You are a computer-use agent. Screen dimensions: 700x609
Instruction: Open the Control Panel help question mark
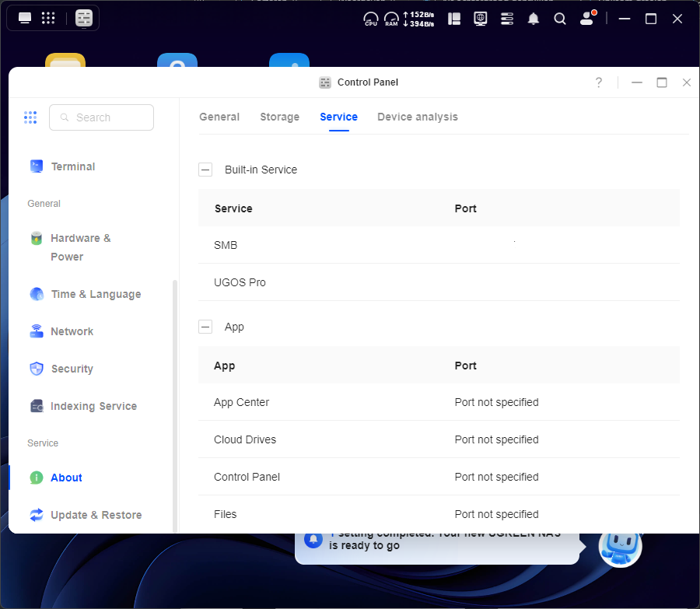coord(599,82)
